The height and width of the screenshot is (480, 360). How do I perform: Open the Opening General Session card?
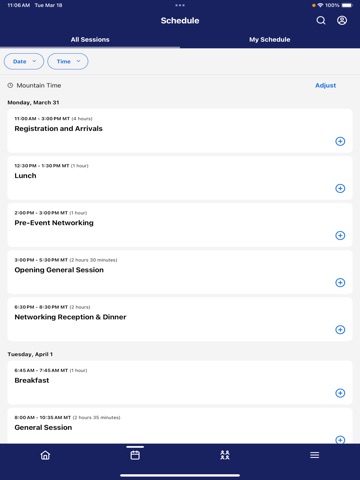click(180, 272)
